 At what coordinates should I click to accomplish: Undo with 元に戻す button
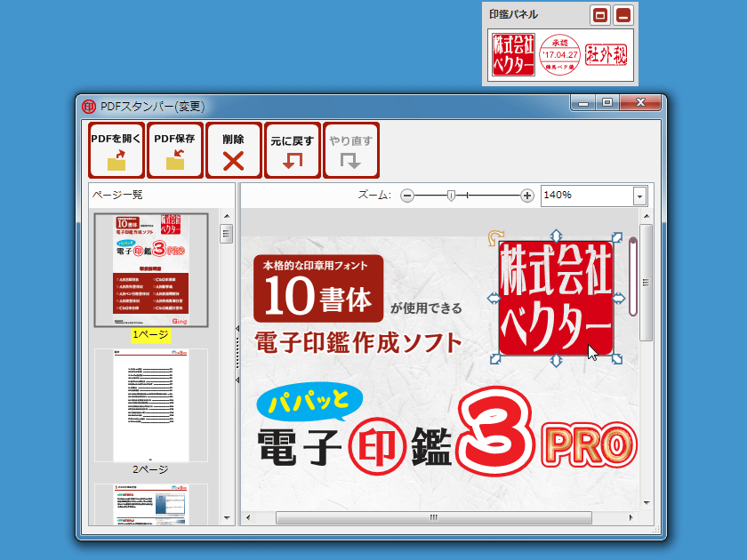pos(292,150)
